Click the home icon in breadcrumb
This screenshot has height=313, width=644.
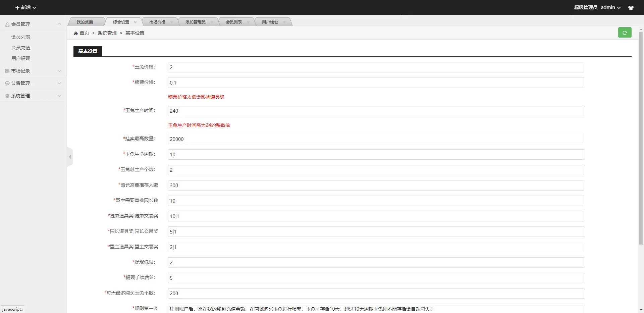(76, 33)
